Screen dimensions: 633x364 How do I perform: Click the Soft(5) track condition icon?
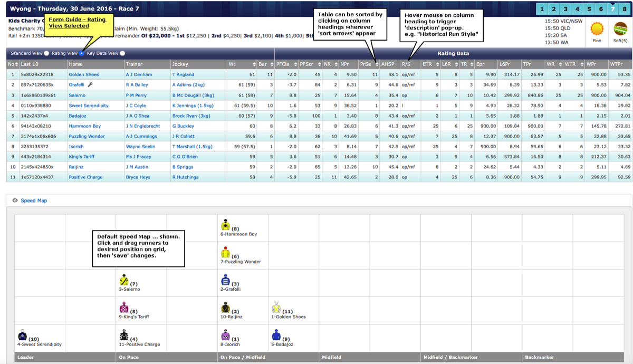pyautogui.click(x=620, y=29)
